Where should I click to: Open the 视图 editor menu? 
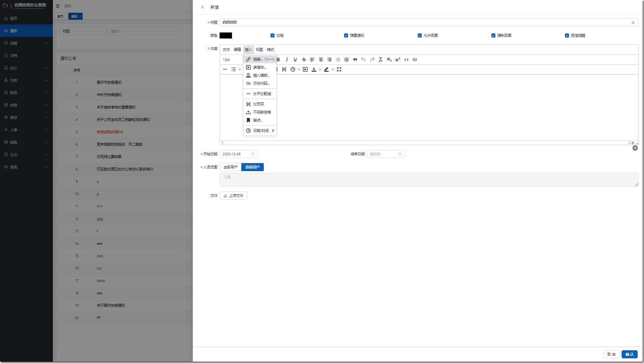pyautogui.click(x=259, y=50)
